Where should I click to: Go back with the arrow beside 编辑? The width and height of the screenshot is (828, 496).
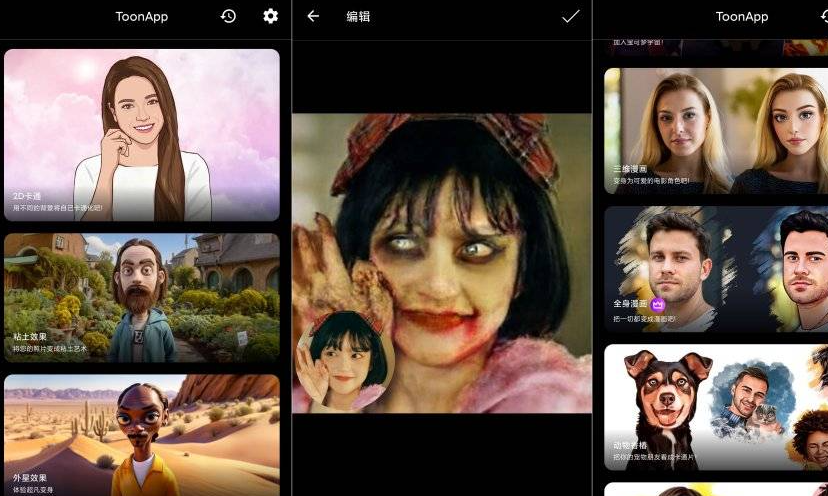tap(313, 16)
